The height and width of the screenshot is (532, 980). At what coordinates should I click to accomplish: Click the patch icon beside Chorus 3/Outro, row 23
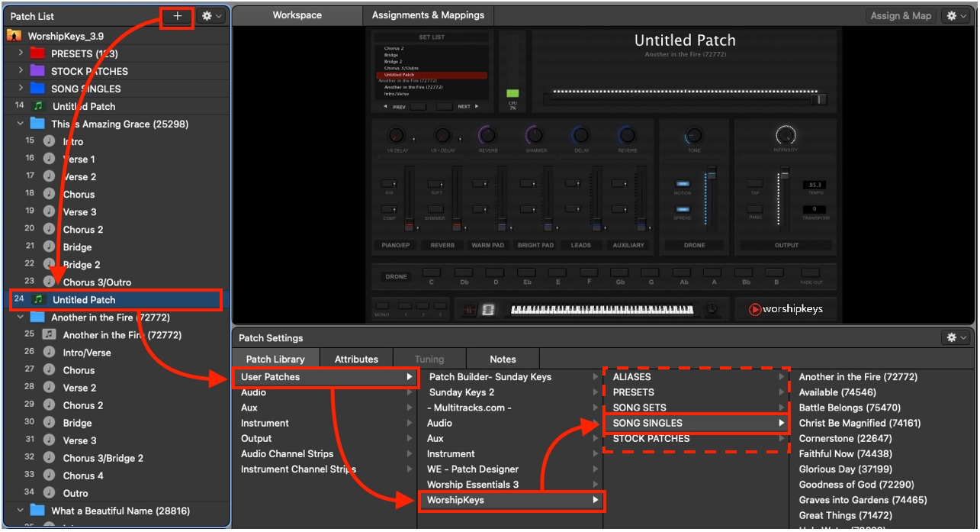point(50,282)
